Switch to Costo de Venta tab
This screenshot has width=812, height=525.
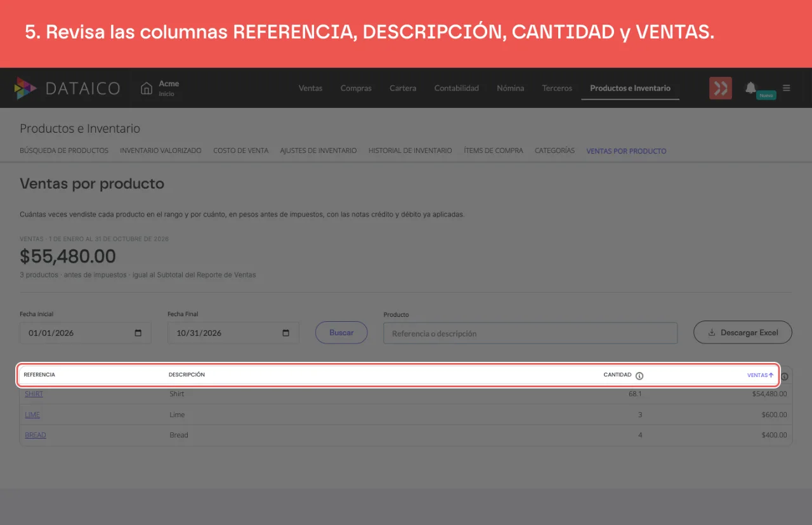241,151
